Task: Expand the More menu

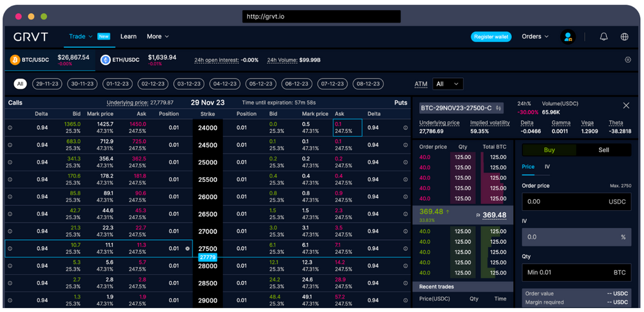Action: 158,37
